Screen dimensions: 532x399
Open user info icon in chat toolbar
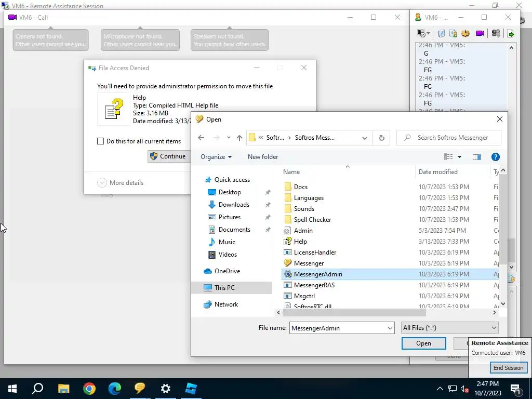coord(453,33)
